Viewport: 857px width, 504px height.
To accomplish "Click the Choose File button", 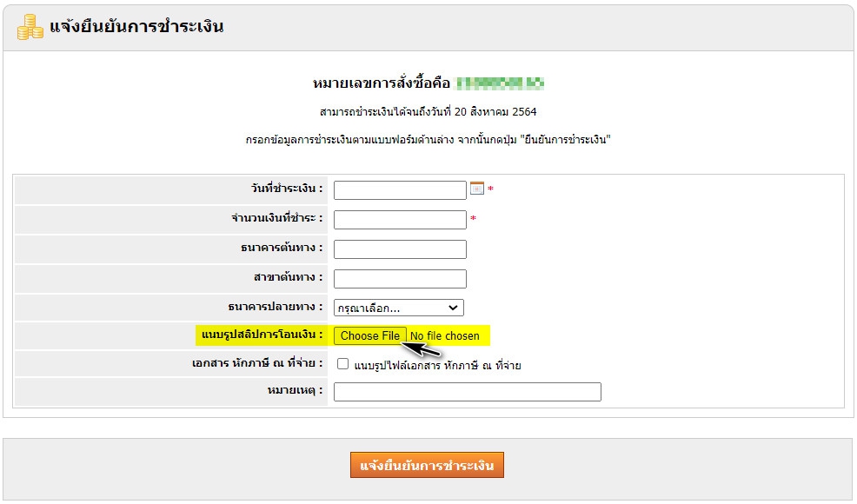I will 370,335.
